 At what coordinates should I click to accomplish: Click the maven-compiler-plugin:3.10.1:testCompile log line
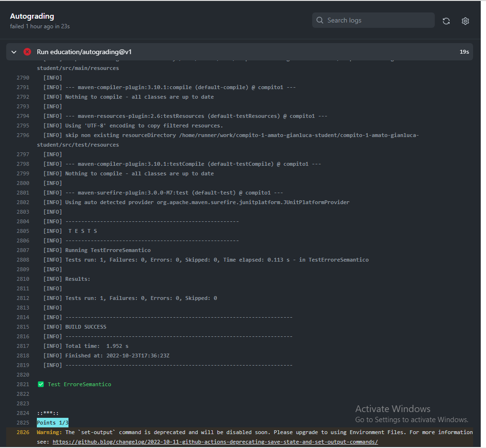point(182,164)
